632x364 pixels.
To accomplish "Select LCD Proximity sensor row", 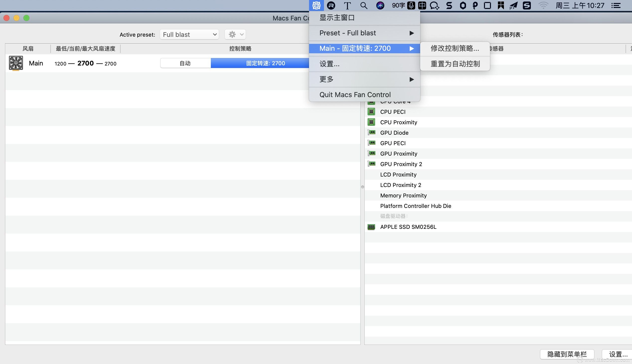I will pos(498,175).
